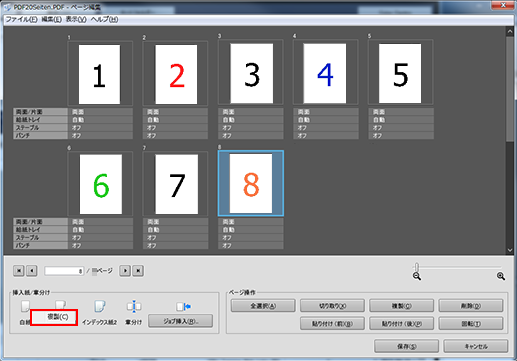Select the page 1 thumbnail
Screen dimensions: 517x361
[x=99, y=74]
